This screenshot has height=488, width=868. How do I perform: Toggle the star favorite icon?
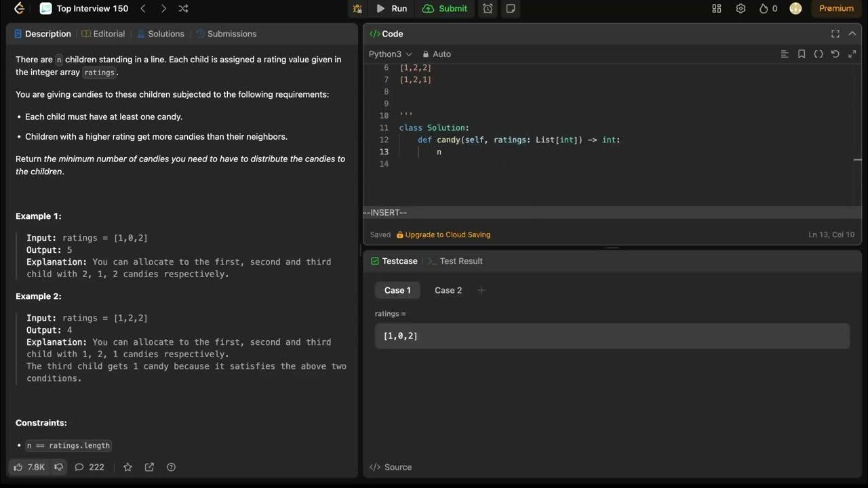[127, 467]
